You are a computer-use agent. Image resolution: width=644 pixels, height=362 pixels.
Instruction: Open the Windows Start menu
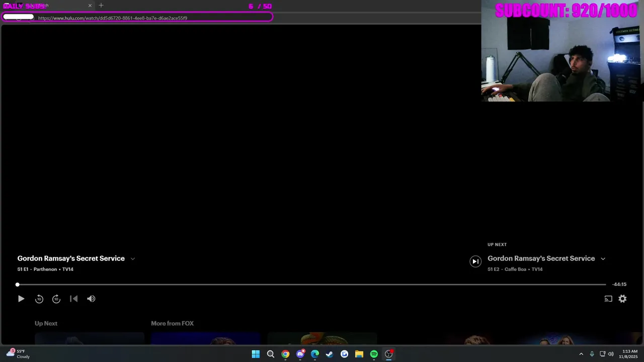click(x=256, y=354)
